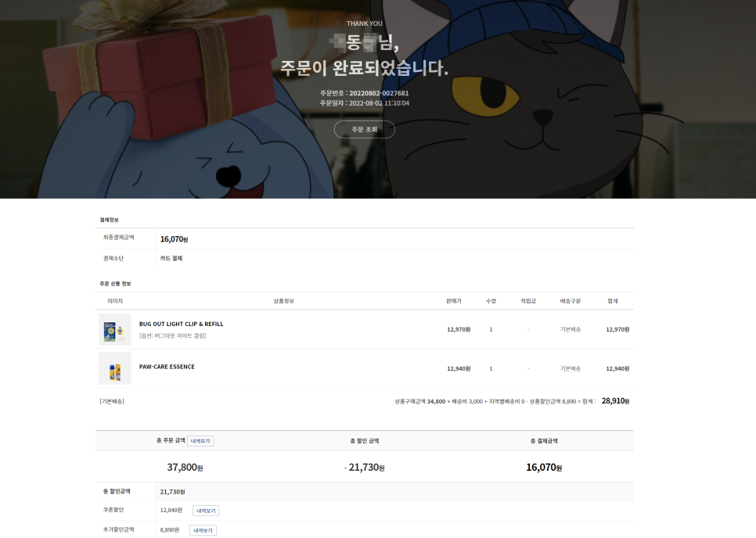Viewport: 756px width, 538px height.
Task: Select the 판매가 column header
Action: pos(454,301)
